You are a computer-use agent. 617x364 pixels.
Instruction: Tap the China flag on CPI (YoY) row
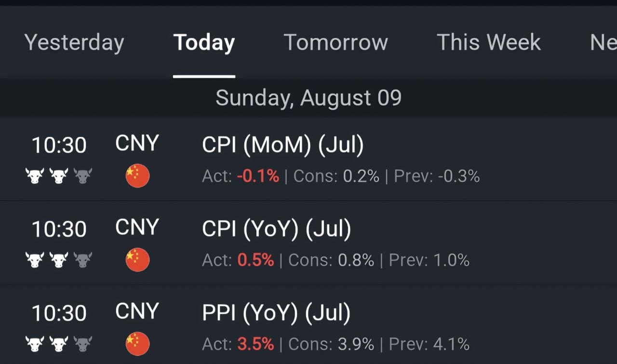137,260
